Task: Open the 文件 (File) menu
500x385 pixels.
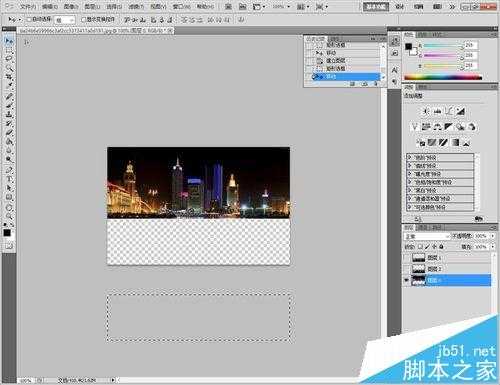Action: 28,6
